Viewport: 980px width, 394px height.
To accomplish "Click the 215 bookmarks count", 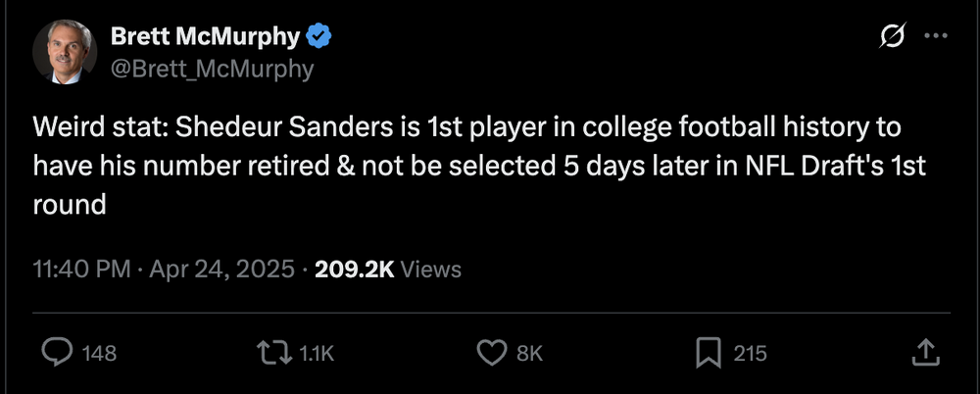I will point(750,354).
